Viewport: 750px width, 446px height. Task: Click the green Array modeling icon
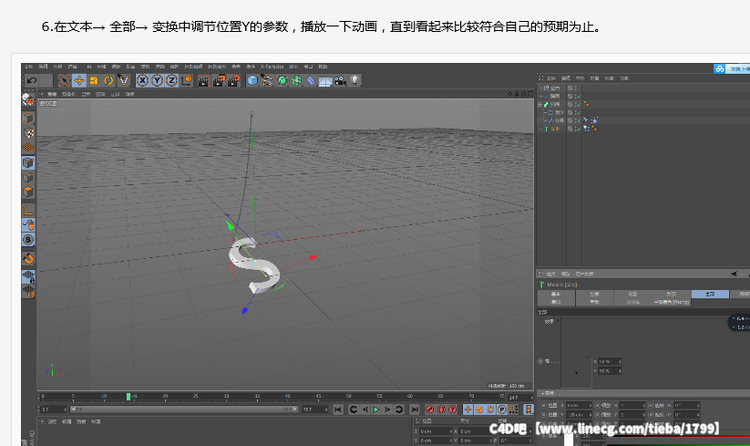296,80
